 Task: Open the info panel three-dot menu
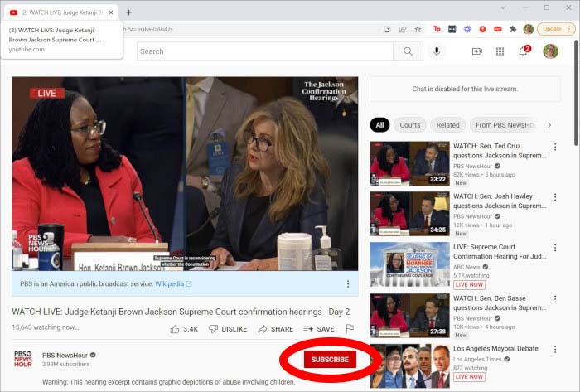[346, 283]
